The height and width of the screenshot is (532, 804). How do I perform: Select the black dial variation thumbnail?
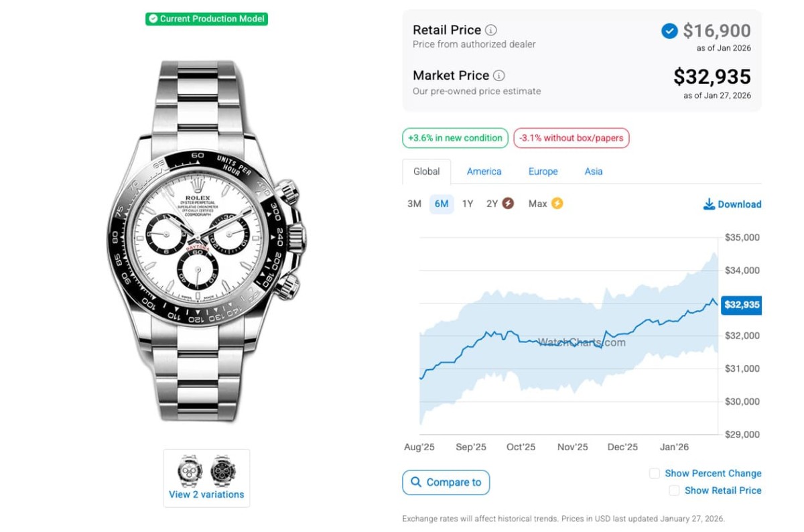[223, 470]
